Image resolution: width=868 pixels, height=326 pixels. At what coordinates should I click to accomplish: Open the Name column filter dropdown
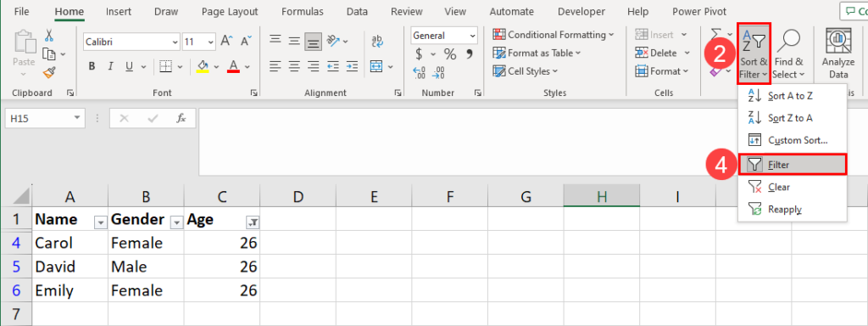pyautogui.click(x=101, y=222)
